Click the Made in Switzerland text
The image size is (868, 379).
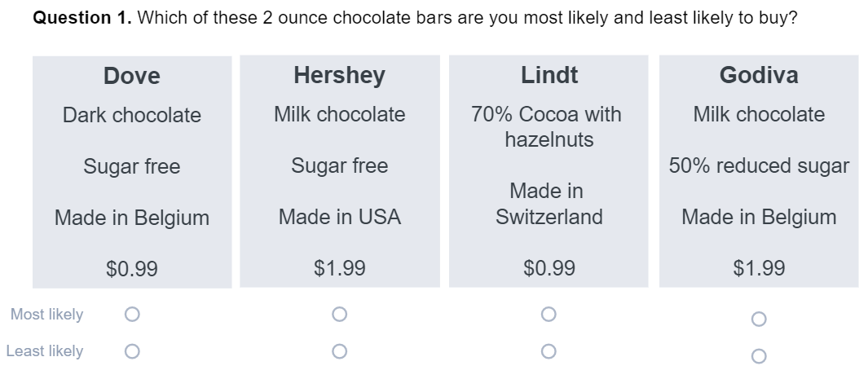tap(548, 204)
